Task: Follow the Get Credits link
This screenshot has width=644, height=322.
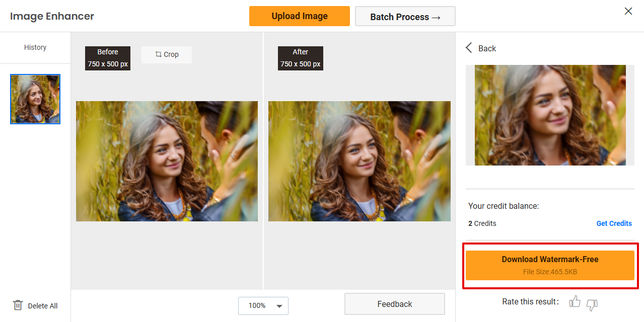Action: point(614,223)
